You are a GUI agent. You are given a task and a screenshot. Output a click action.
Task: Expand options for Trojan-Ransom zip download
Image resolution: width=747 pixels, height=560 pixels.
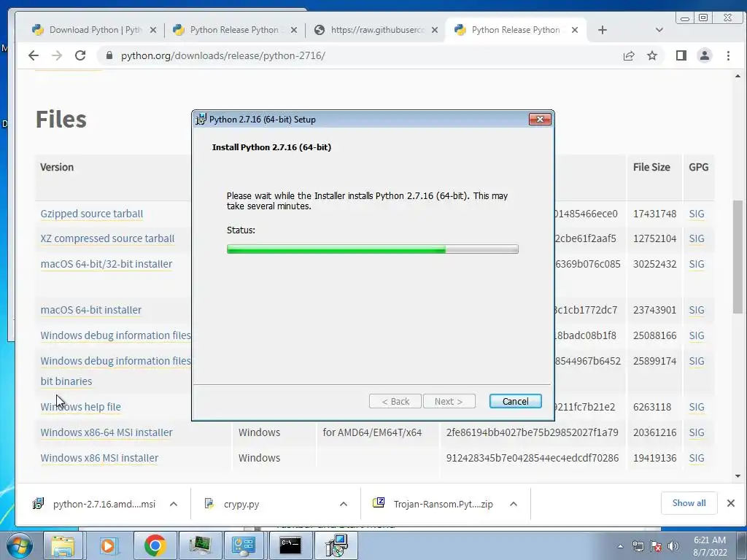coord(513,504)
